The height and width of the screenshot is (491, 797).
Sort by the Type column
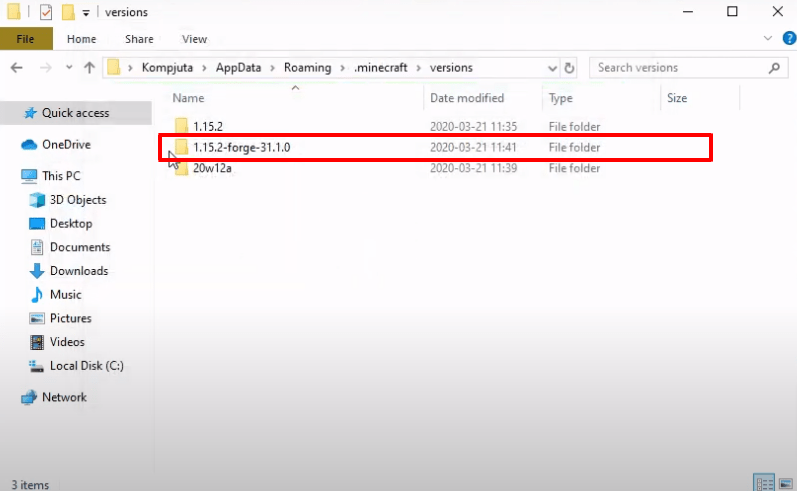click(561, 98)
